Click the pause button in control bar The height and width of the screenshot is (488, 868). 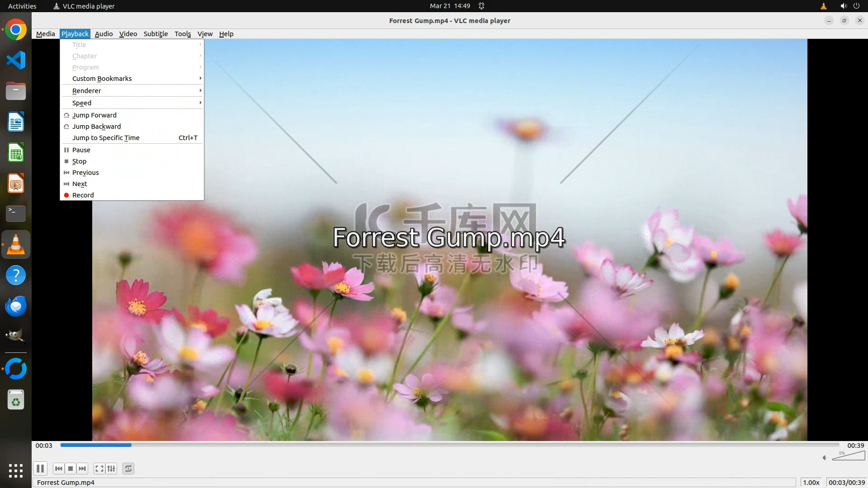(40, 469)
